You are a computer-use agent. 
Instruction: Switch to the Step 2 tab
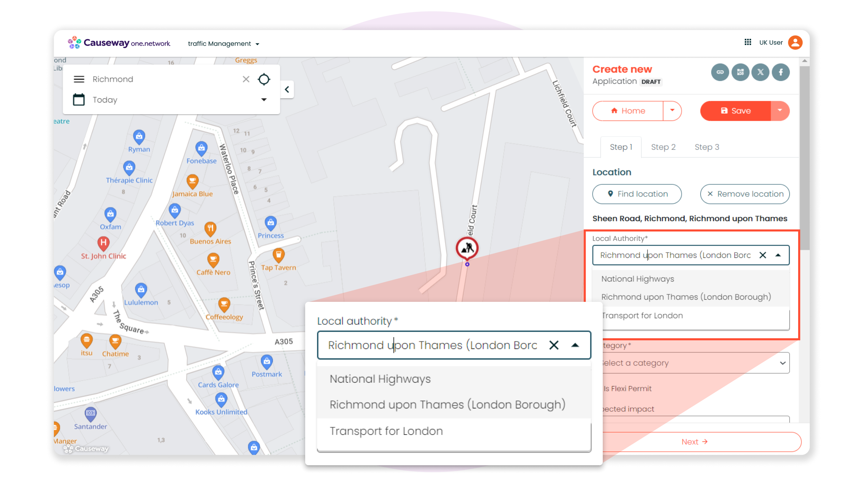(663, 147)
